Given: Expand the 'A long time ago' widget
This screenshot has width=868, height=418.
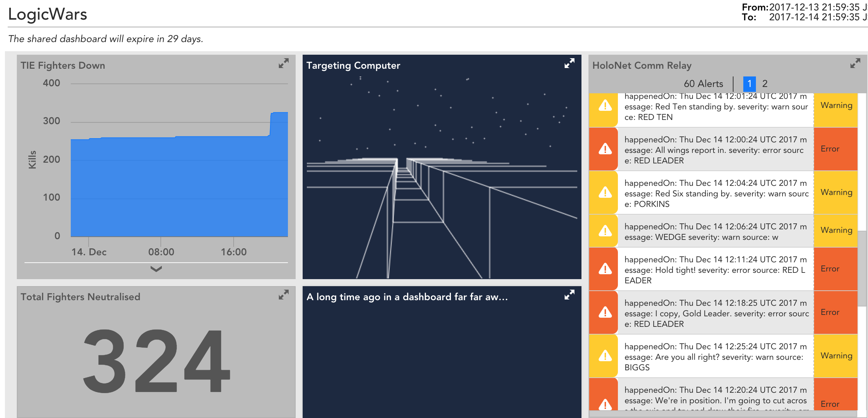Looking at the screenshot, I should click(x=569, y=295).
